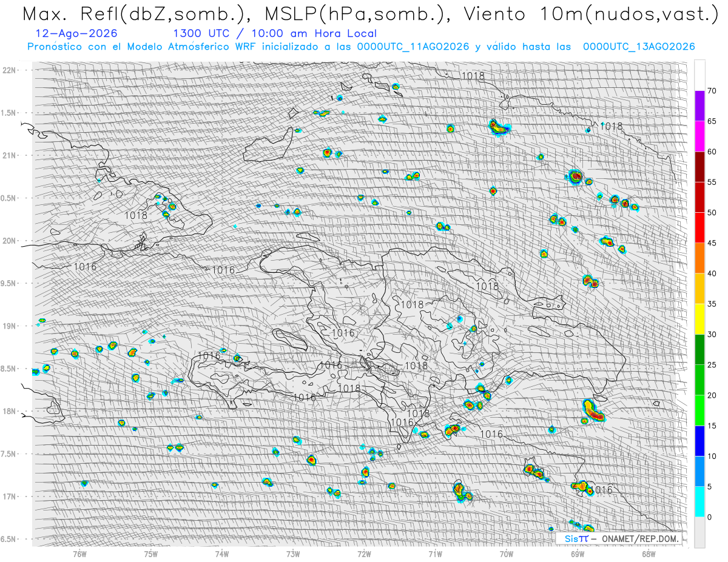
Task: Click the latitude axis label "19N"
Action: click(x=10, y=326)
